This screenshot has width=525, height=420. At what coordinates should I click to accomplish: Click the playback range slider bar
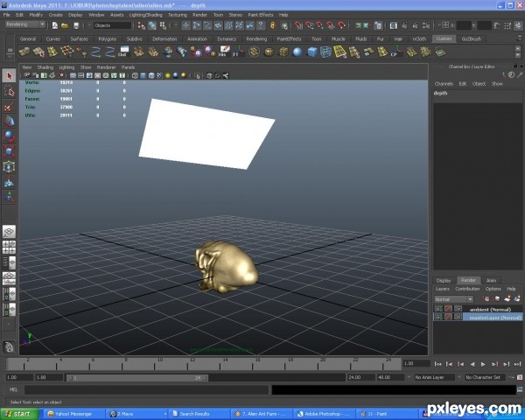[137, 378]
